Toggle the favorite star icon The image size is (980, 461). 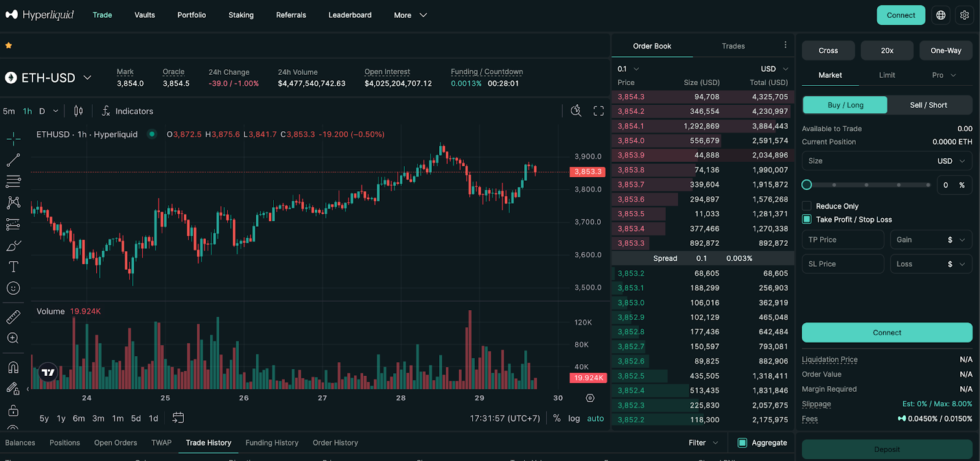point(9,45)
